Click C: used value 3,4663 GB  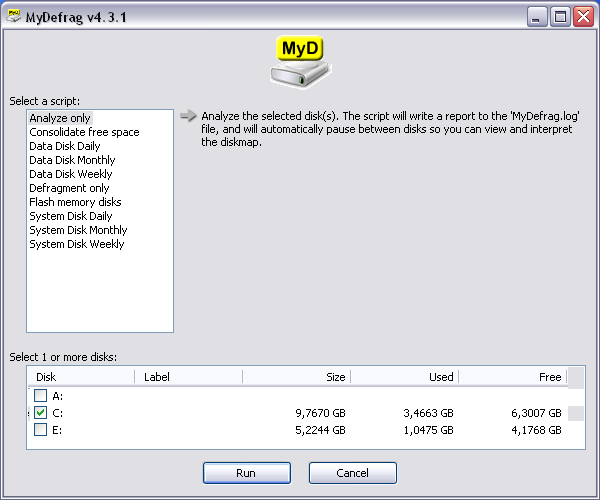pyautogui.click(x=429, y=413)
